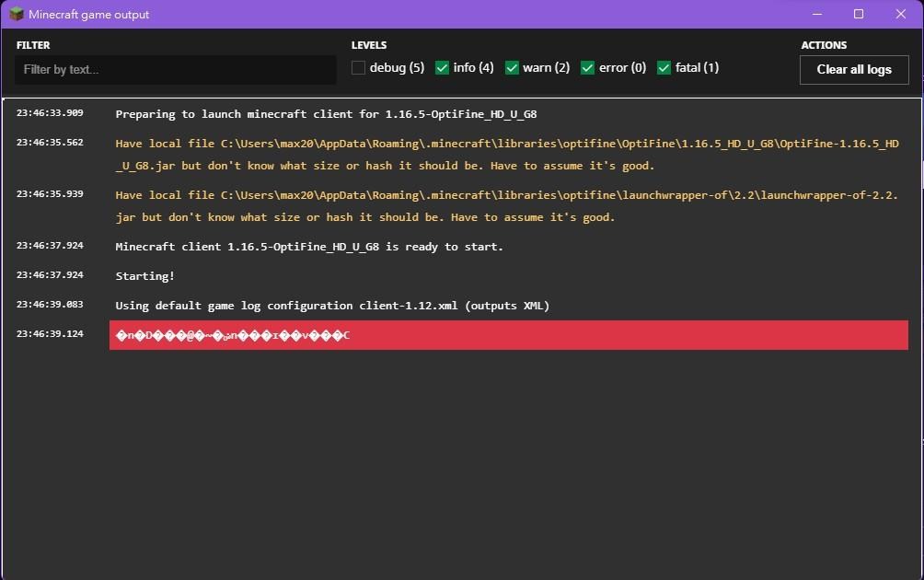
Task: Click timestamp 23:46:35.939
Action: [x=50, y=193]
